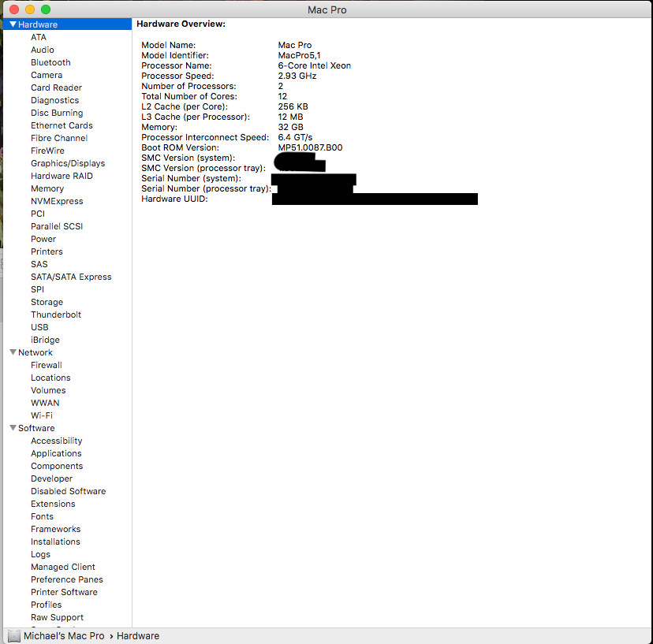
Task: Collapse the Network disclosure triangle
Action: point(13,352)
